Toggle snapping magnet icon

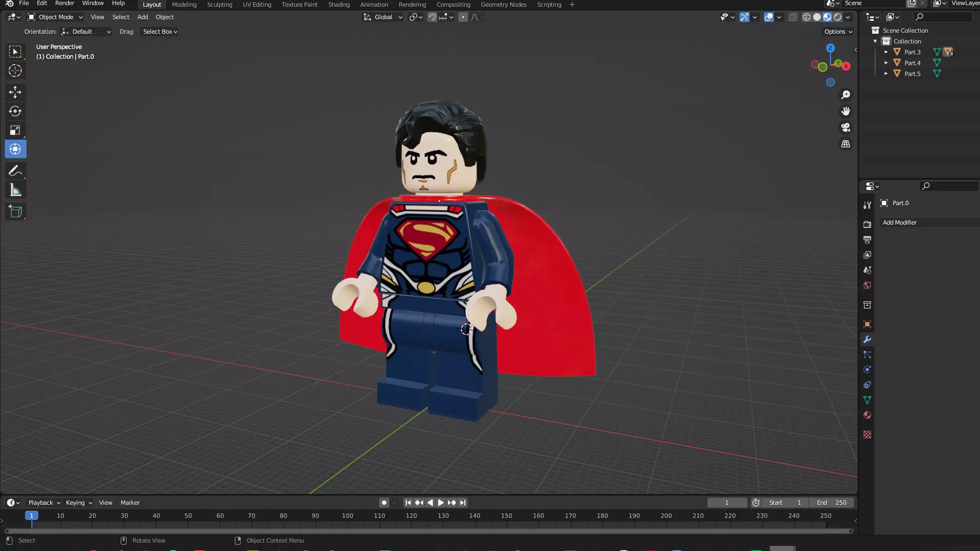point(432,17)
